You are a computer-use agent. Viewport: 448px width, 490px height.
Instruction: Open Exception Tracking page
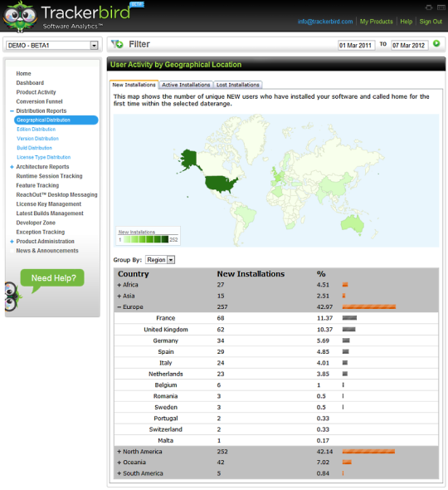click(41, 233)
